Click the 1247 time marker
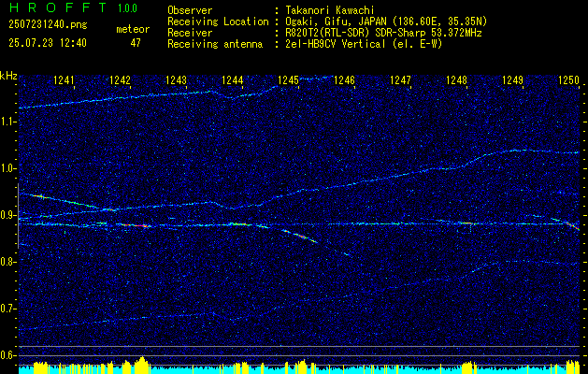 (x=400, y=79)
